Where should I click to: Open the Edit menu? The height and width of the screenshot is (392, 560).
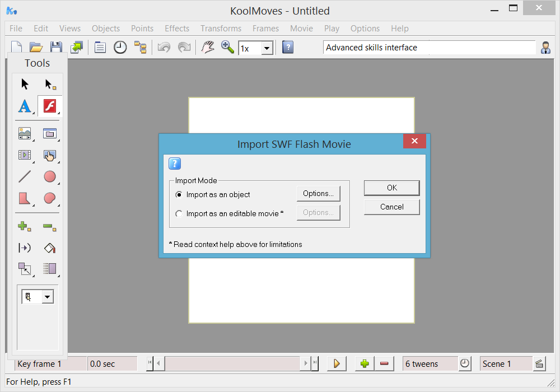41,28
